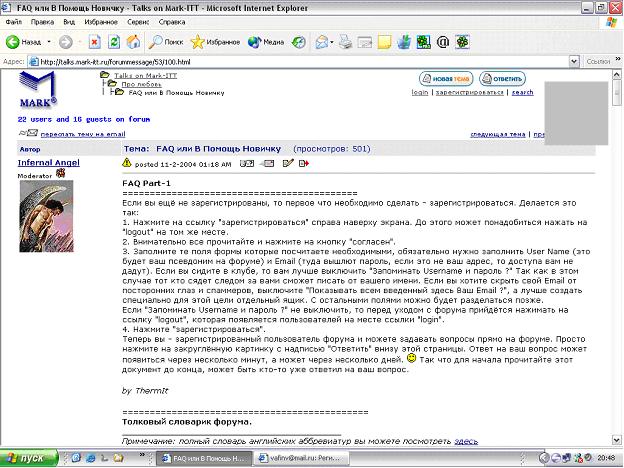624x468 pixels.
Task: Open Infernal Angel author profile link
Action: (x=49, y=162)
